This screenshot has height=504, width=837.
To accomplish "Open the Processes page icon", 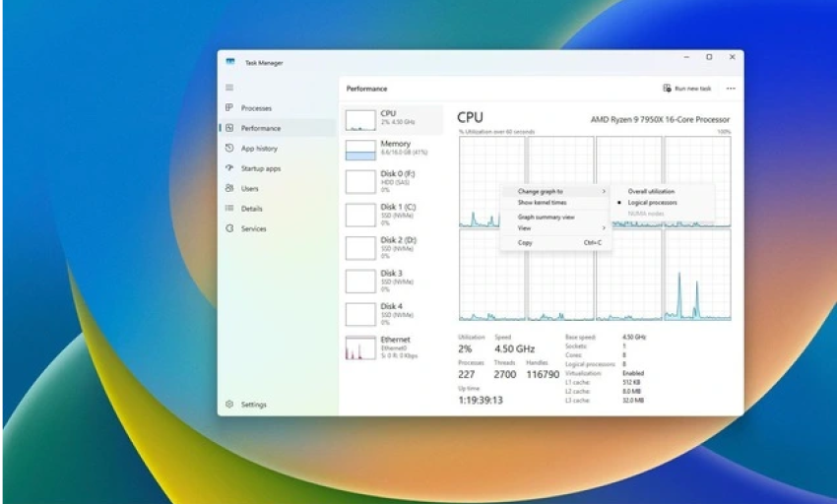I will click(229, 108).
